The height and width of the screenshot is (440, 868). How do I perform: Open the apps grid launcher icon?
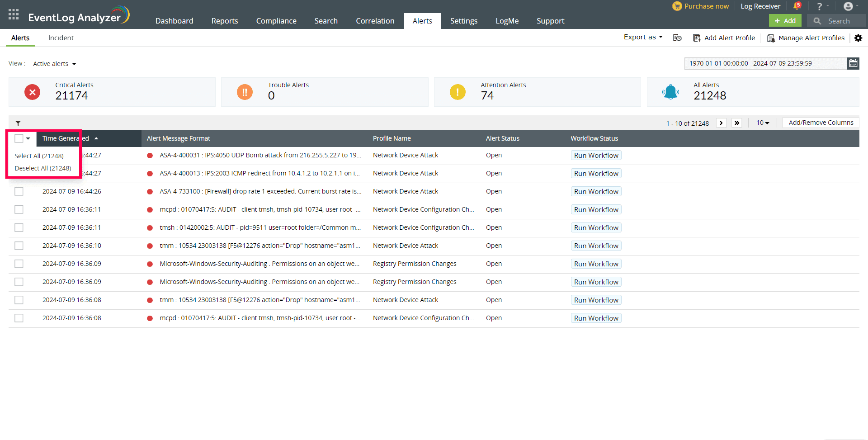[14, 14]
